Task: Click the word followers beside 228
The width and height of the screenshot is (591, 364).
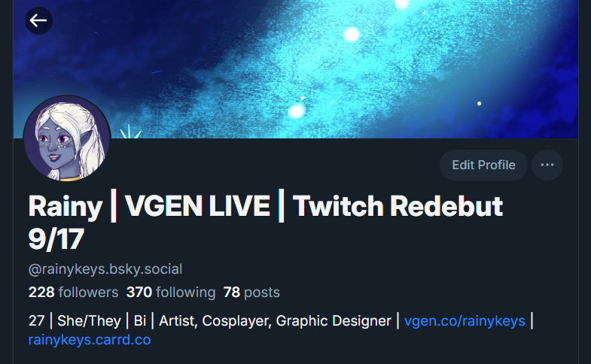Action: [x=89, y=292]
